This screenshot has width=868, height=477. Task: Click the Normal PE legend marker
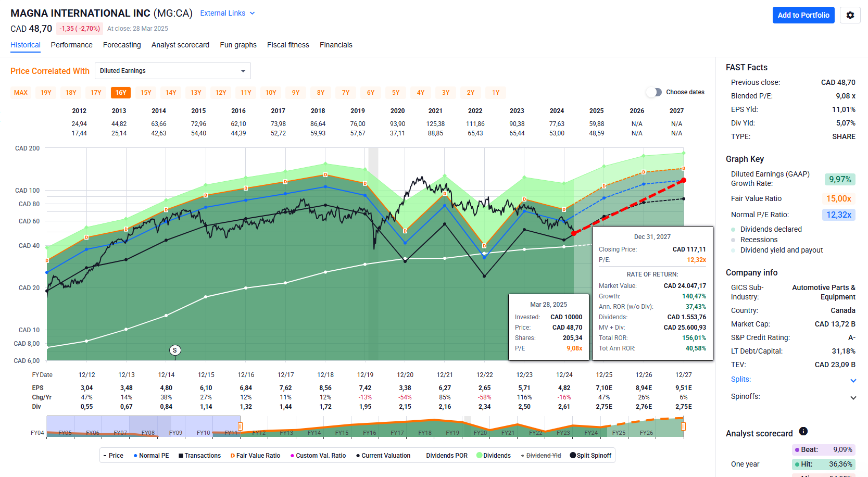point(135,456)
